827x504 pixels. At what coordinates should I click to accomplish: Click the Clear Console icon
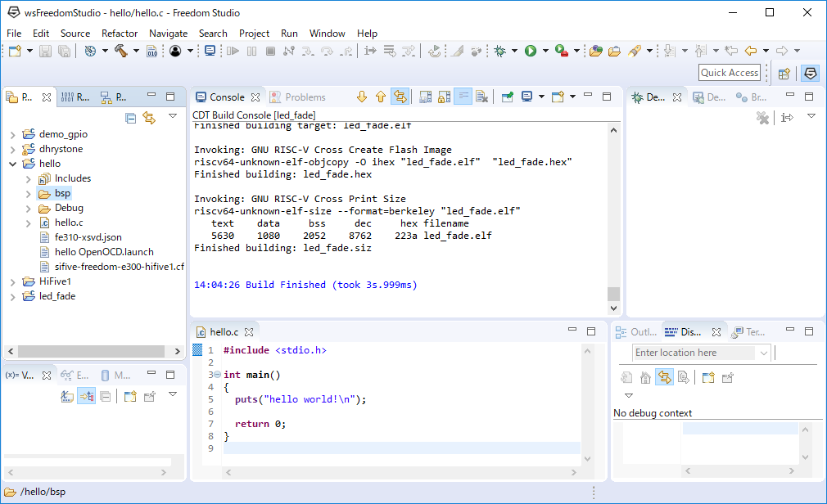point(481,97)
